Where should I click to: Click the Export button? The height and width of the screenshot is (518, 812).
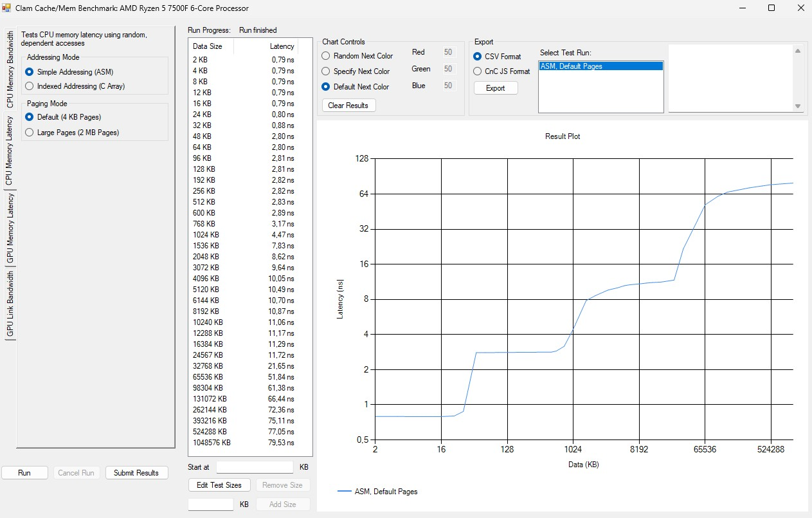(495, 88)
